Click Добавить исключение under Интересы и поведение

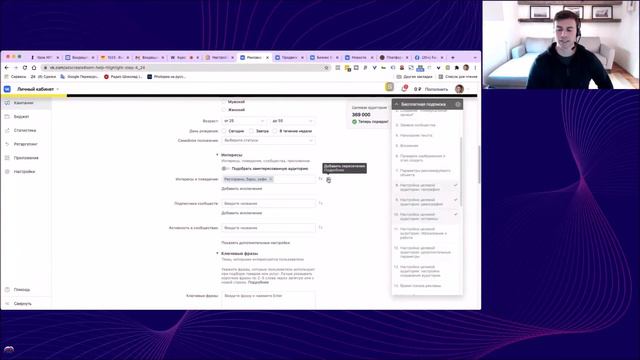pyautogui.click(x=242, y=189)
